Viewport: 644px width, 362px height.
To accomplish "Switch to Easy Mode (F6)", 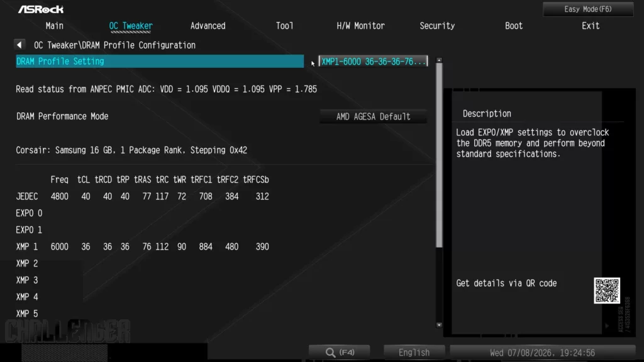I will coord(588,9).
